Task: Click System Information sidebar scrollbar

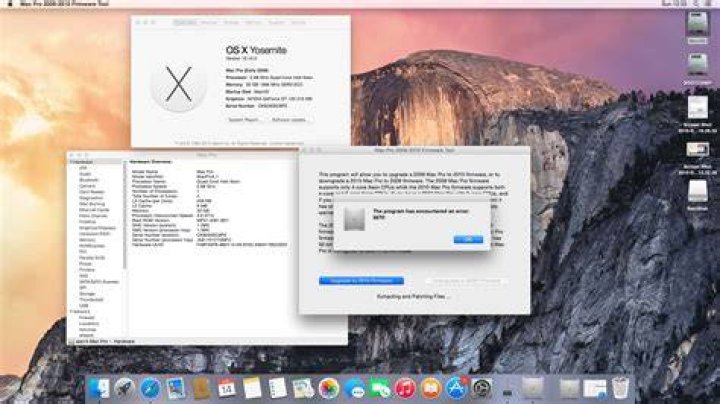Action: click(124, 214)
